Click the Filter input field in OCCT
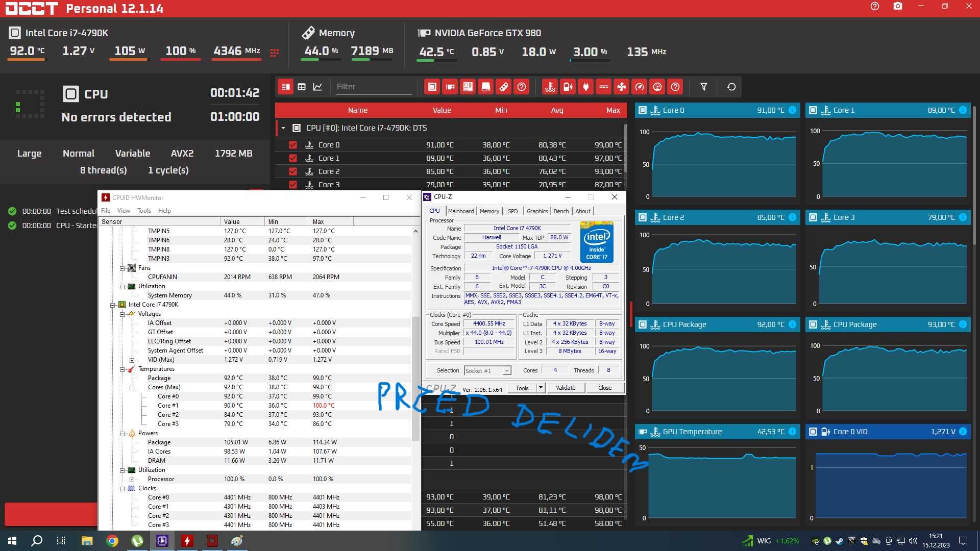980x551 pixels. [374, 87]
